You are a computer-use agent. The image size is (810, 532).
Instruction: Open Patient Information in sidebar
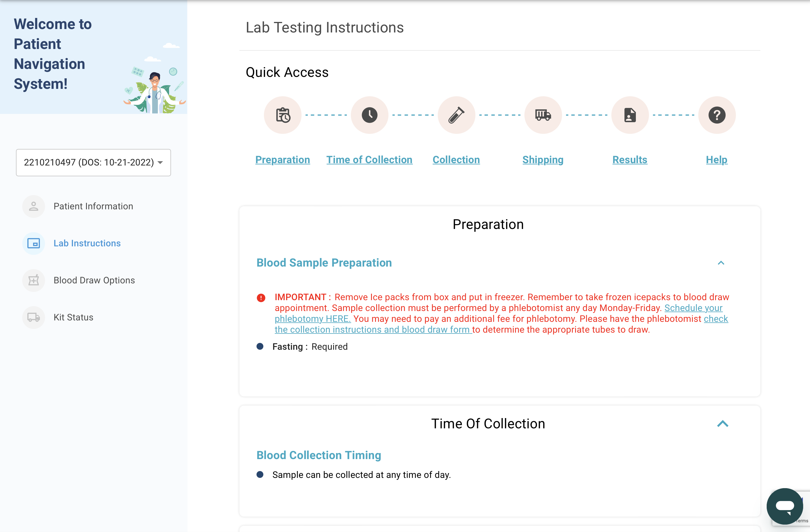[x=93, y=206]
